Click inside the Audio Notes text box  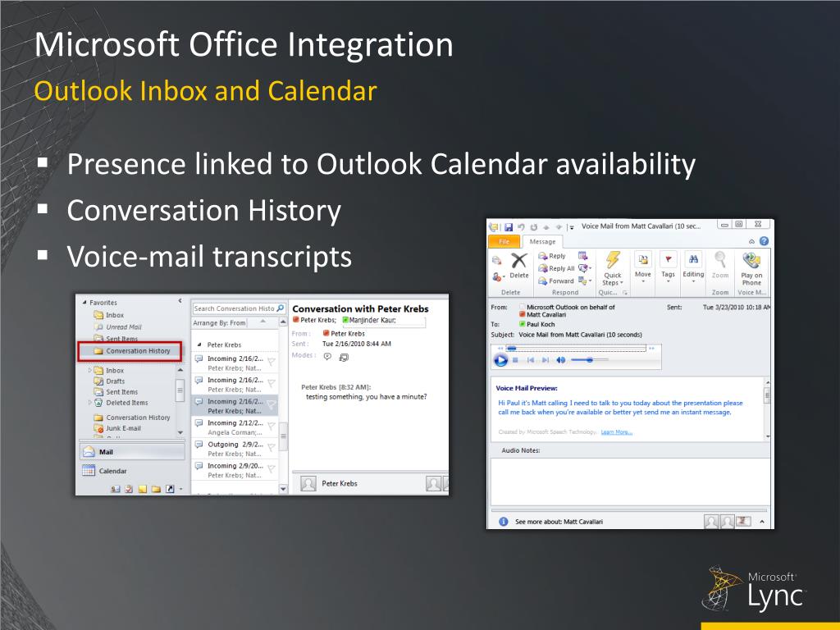[630, 481]
